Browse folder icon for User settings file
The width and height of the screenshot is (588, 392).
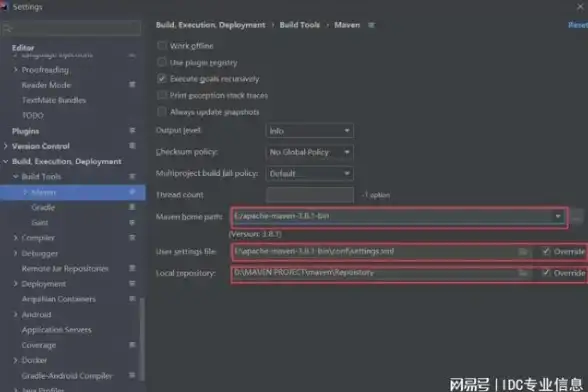(x=523, y=251)
